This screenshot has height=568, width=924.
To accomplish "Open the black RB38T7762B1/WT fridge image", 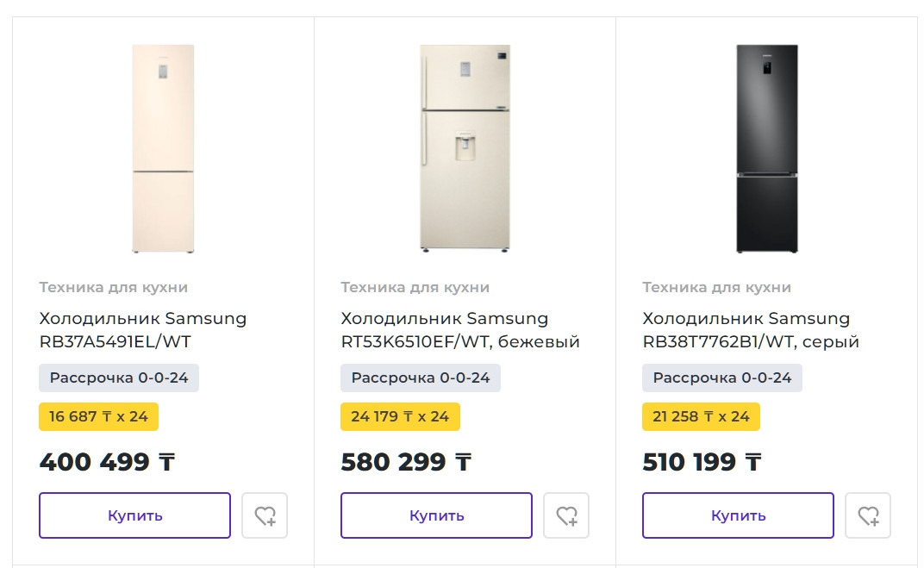I will [x=766, y=149].
